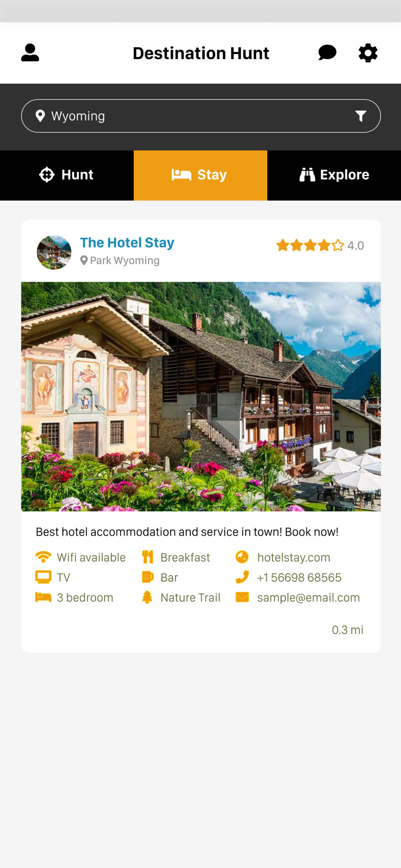Image resolution: width=401 pixels, height=868 pixels.
Task: Open the user profile icon
Action: coord(30,53)
